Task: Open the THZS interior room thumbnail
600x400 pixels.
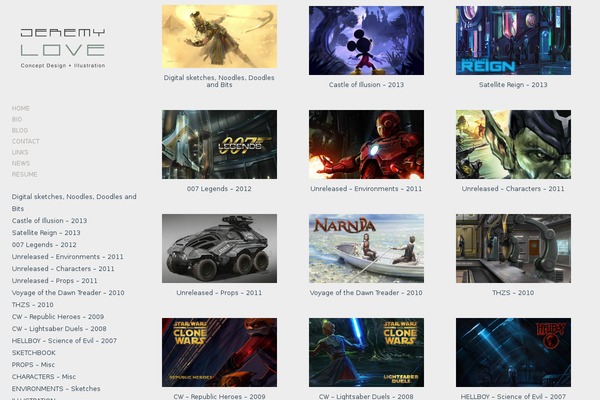Action: [x=513, y=248]
